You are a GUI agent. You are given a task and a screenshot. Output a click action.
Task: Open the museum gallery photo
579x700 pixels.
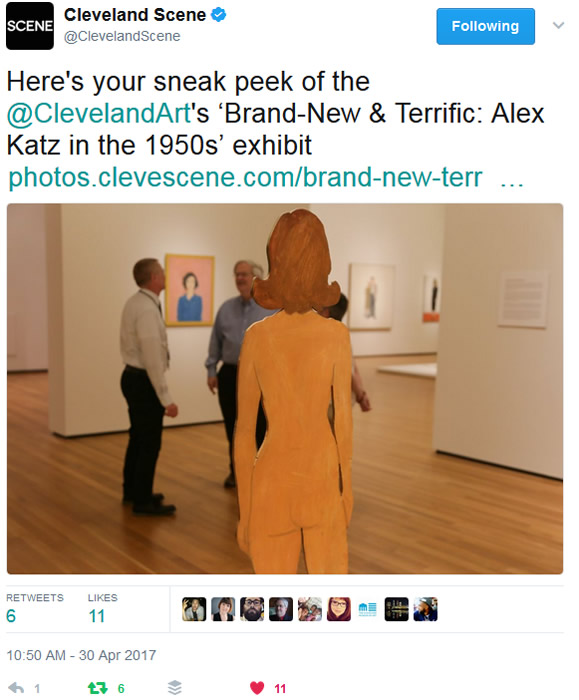click(285, 388)
